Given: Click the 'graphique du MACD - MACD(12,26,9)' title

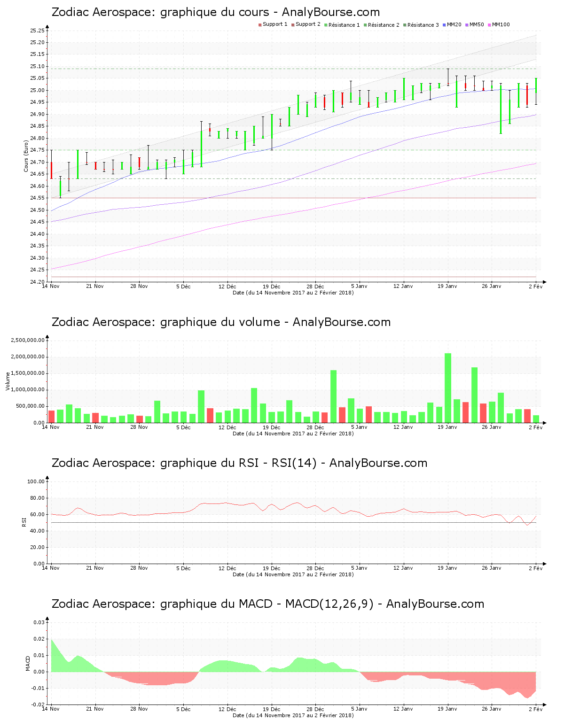Looking at the screenshot, I should [267, 604].
